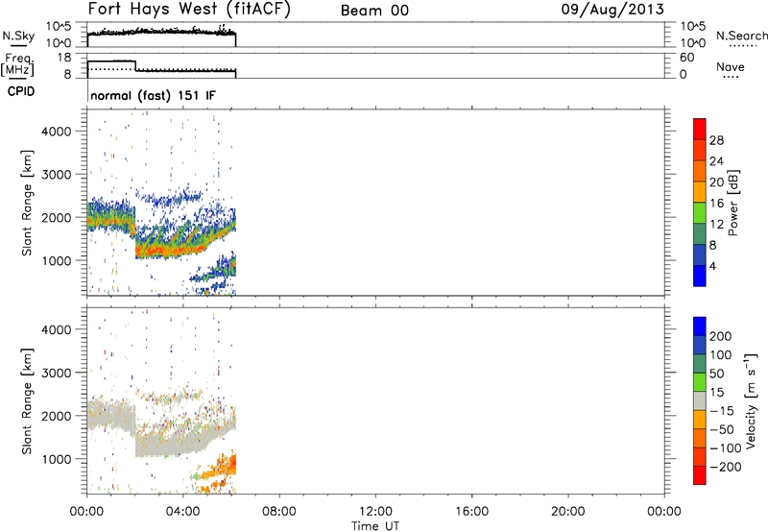Click the blue bottom segment of the power colorbar
The height and width of the screenshot is (532, 768).
[x=700, y=276]
